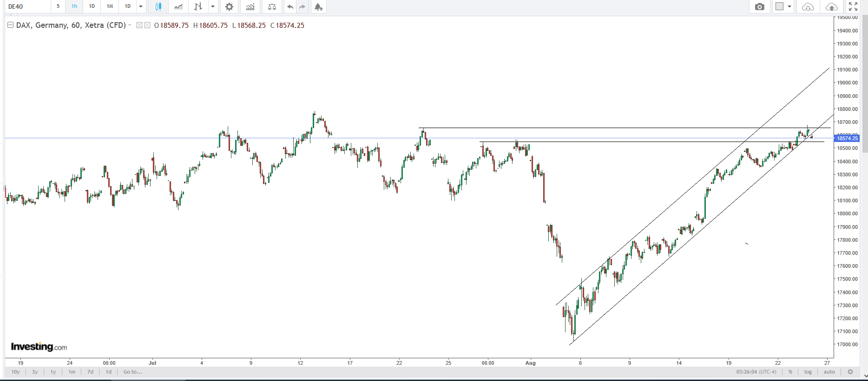Collapse the DAX legend with minus box
The width and height of the screenshot is (868, 381).
click(10, 25)
